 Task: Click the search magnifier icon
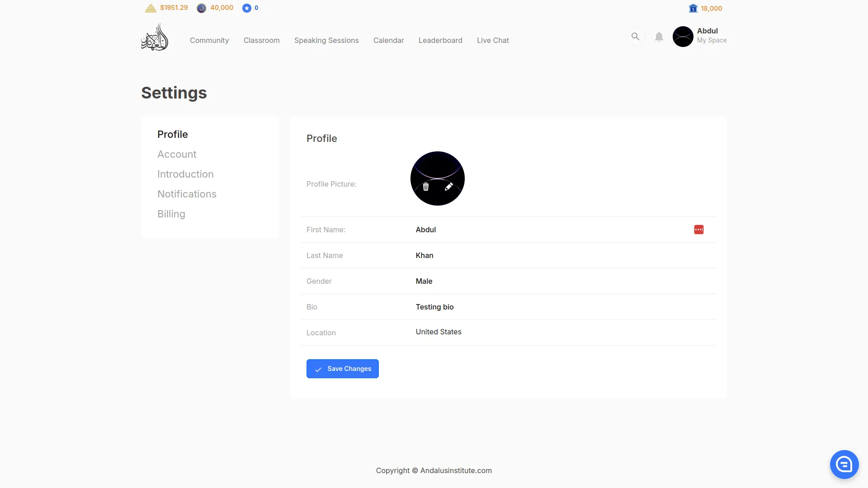point(635,37)
